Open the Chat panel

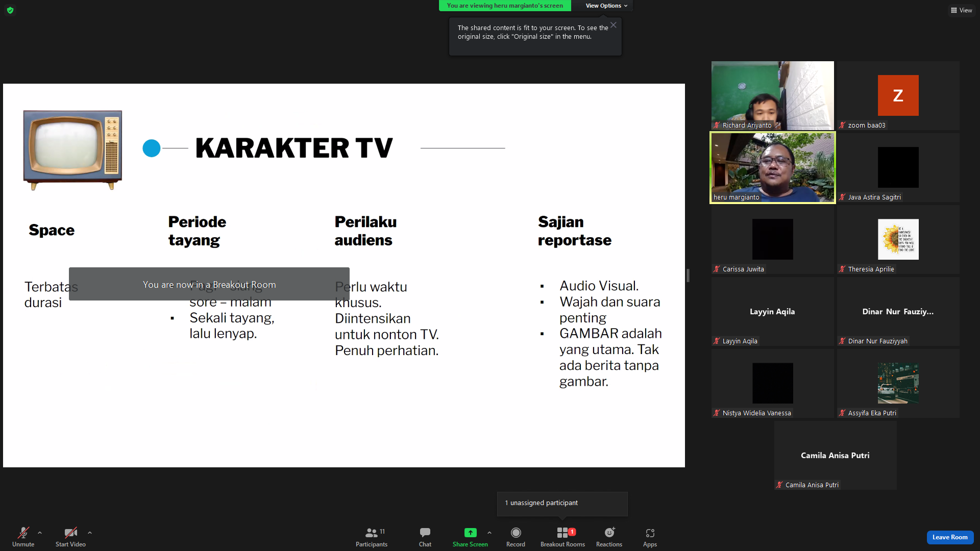[x=425, y=537]
